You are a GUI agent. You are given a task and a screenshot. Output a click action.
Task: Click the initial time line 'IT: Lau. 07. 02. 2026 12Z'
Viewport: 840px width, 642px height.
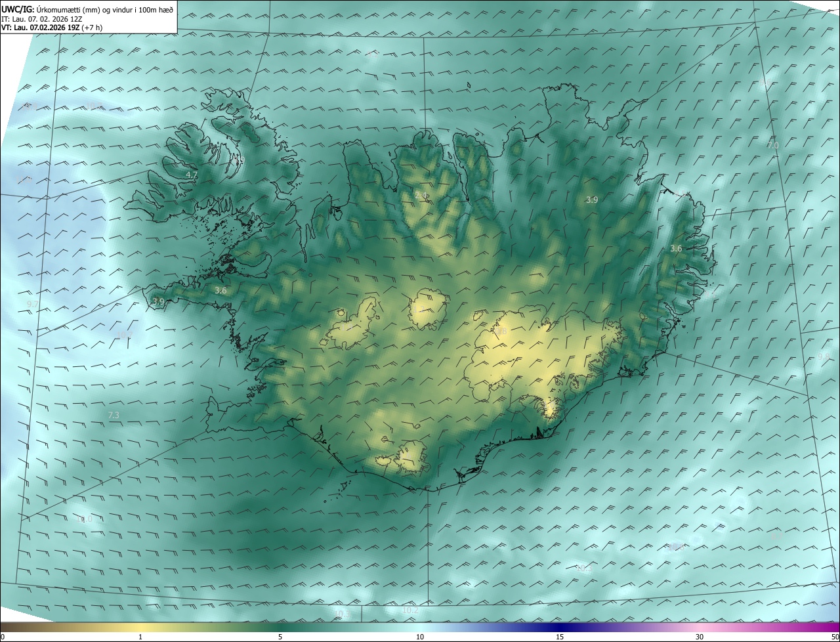tap(41, 18)
